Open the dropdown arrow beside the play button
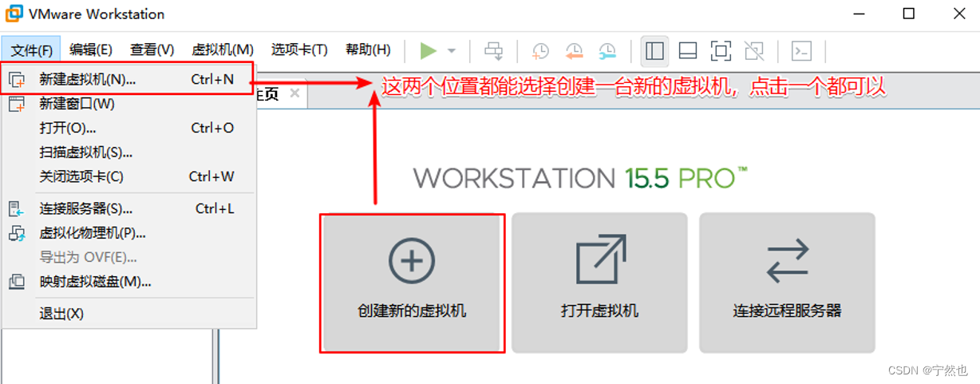The height and width of the screenshot is (384, 980). pyautogui.click(x=452, y=51)
